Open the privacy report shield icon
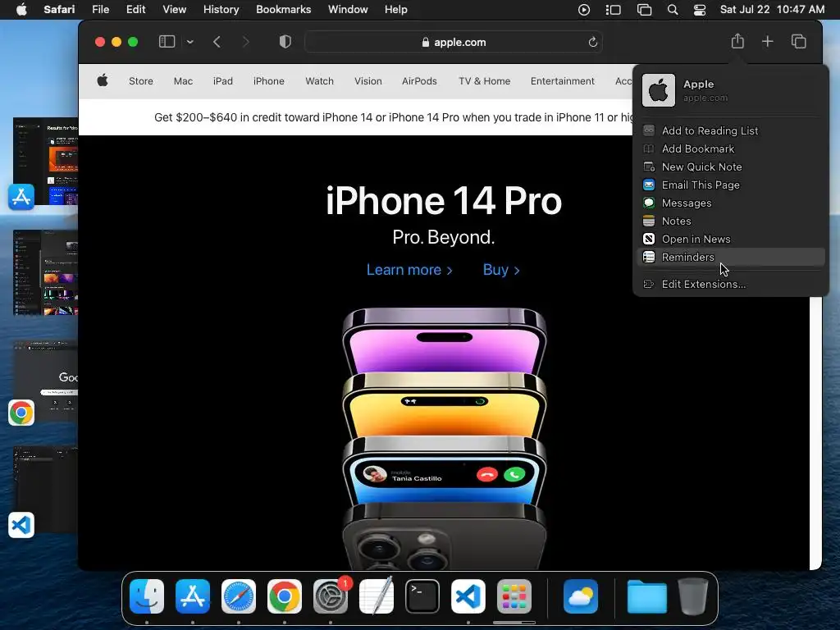The height and width of the screenshot is (630, 840). [x=285, y=42]
